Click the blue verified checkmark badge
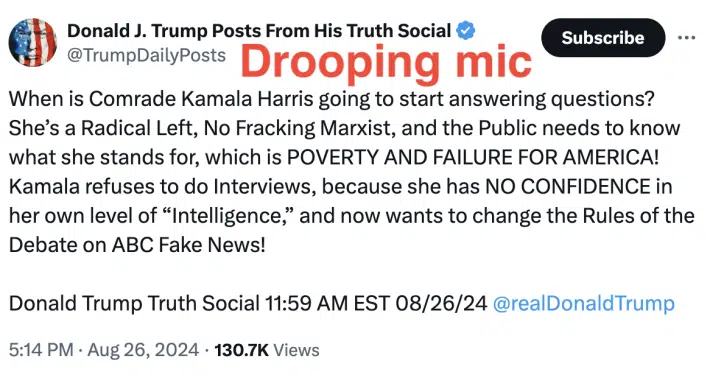The width and height of the screenshot is (710, 375). coord(465,31)
